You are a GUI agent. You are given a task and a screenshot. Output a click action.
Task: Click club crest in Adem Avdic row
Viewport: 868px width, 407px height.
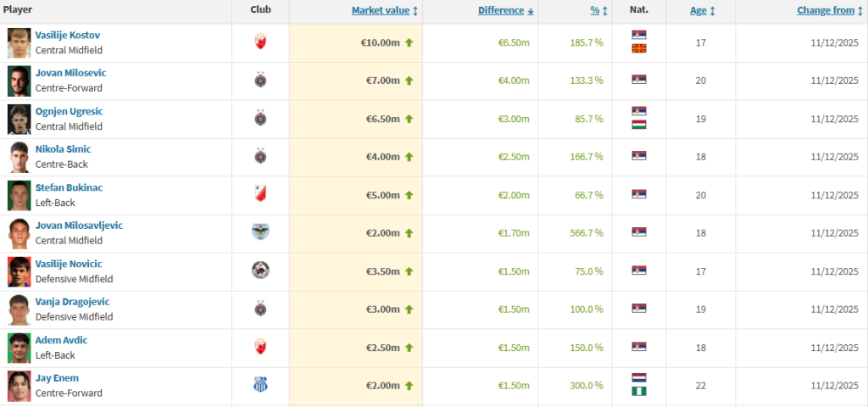pyautogui.click(x=260, y=347)
